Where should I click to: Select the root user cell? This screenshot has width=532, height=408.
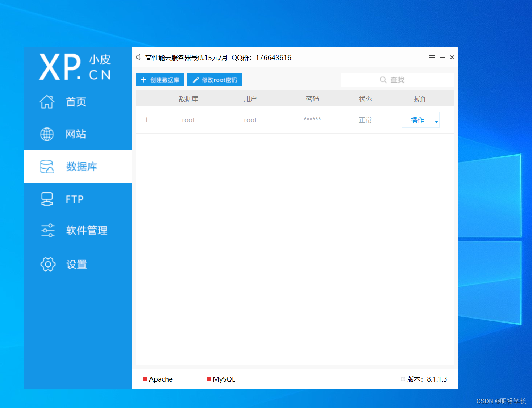click(x=250, y=120)
